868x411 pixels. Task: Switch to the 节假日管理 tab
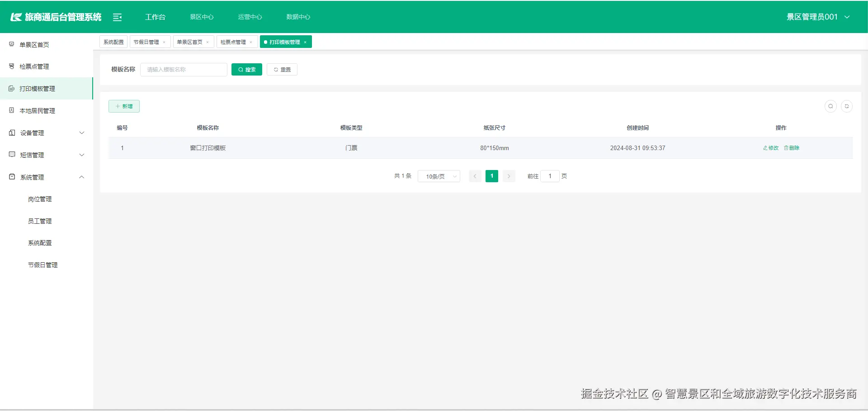click(x=146, y=42)
